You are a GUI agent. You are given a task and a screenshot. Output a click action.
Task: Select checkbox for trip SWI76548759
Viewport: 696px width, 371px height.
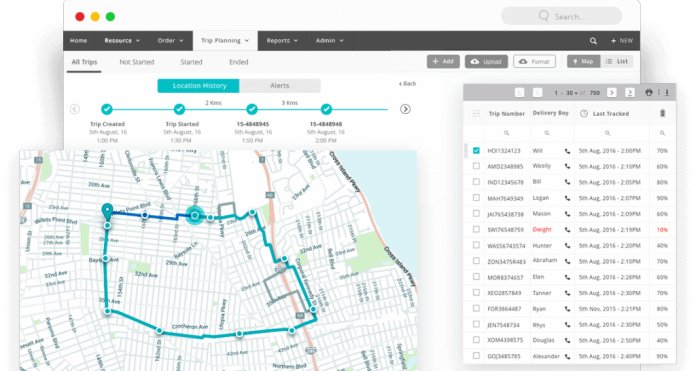point(476,229)
